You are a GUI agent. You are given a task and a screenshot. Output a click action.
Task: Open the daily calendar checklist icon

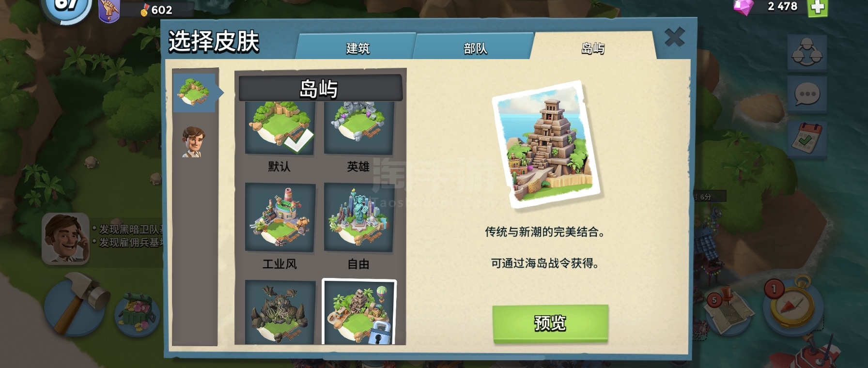[807, 138]
